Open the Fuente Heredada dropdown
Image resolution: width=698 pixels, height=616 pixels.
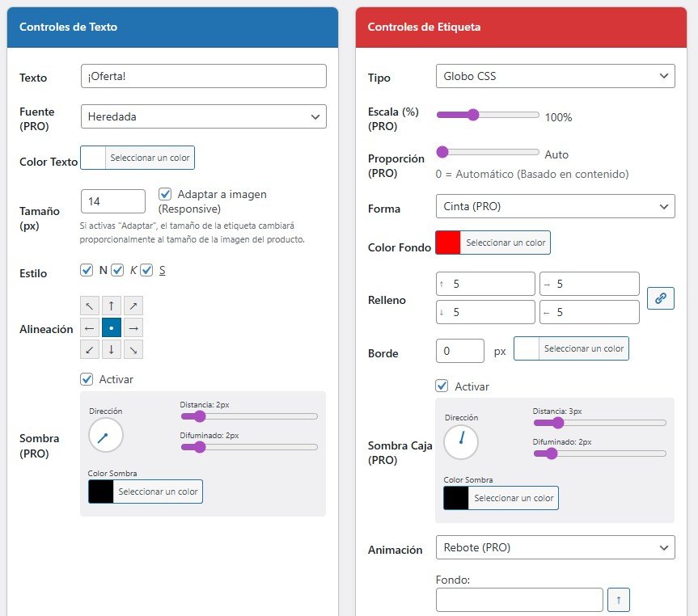(x=204, y=116)
